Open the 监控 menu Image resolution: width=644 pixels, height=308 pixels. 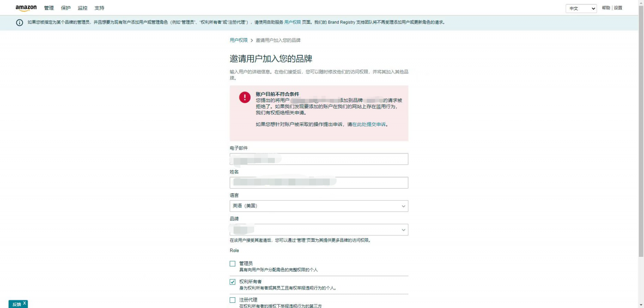click(82, 8)
